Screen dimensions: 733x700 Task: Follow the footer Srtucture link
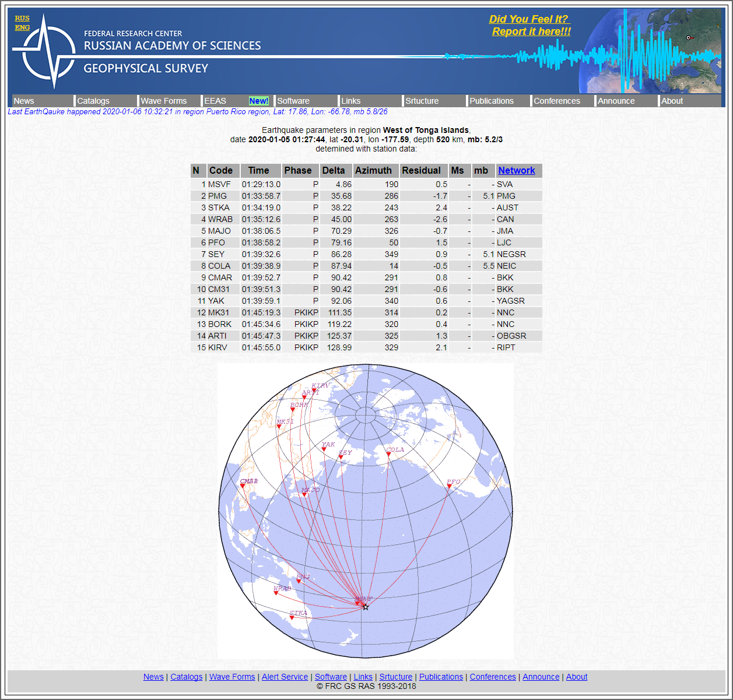coord(396,677)
